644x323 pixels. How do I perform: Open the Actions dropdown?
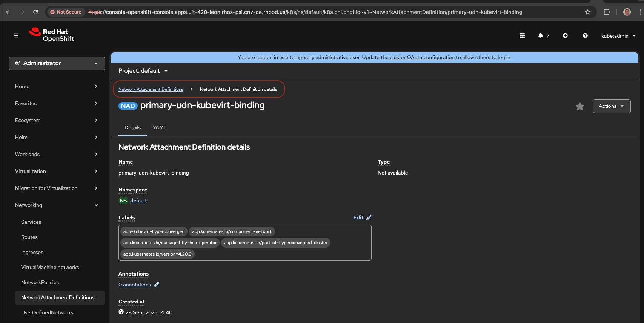(611, 106)
